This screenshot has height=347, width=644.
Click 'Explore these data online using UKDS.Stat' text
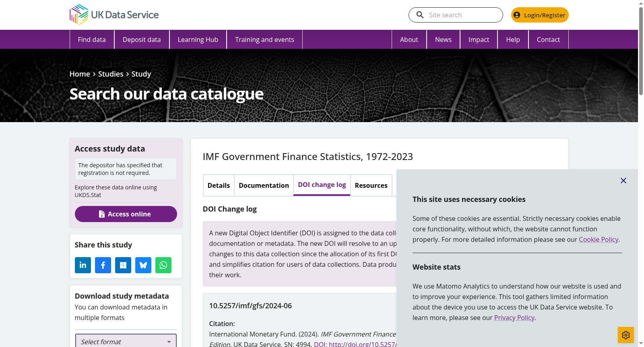[116, 191]
